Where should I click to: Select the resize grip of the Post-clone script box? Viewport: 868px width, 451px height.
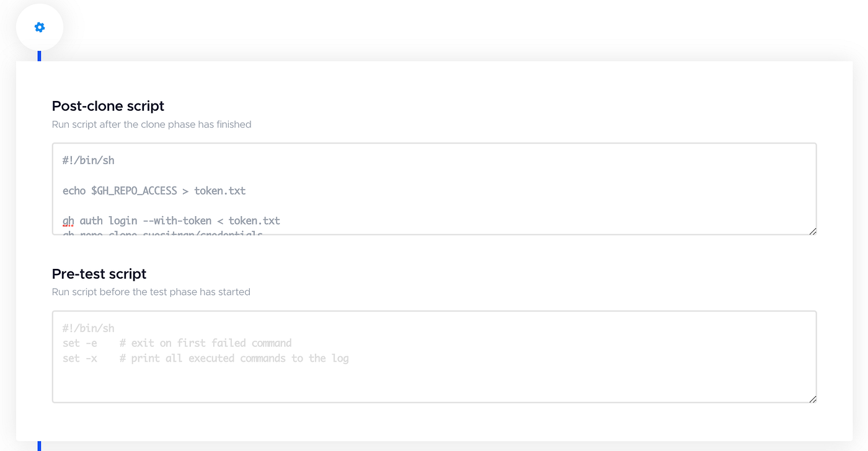(812, 231)
